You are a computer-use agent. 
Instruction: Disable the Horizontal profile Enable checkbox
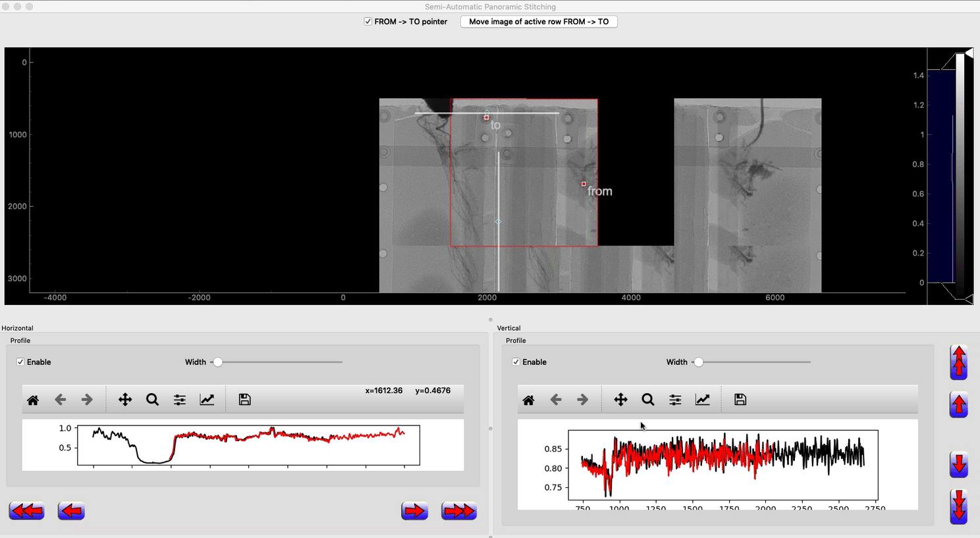pyautogui.click(x=20, y=362)
